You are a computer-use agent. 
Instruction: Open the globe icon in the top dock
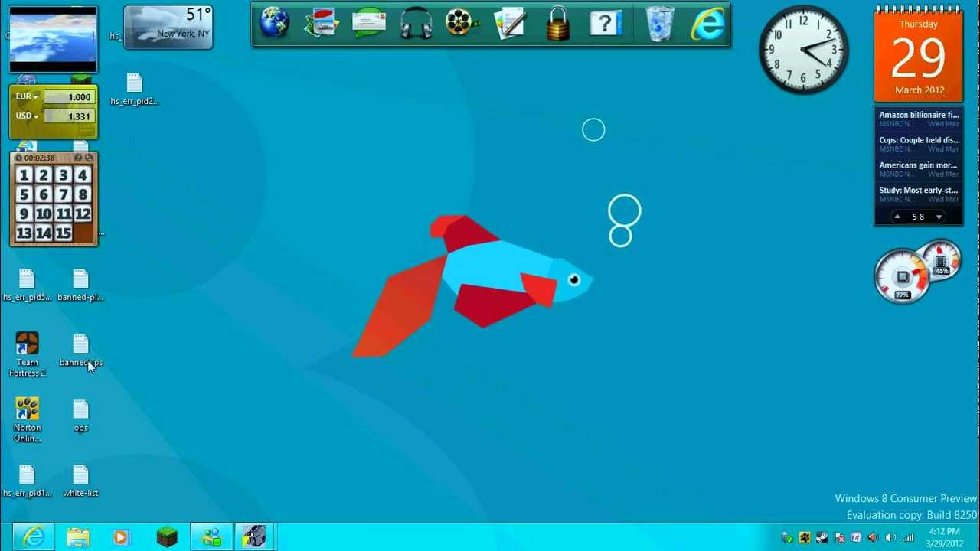(x=273, y=24)
